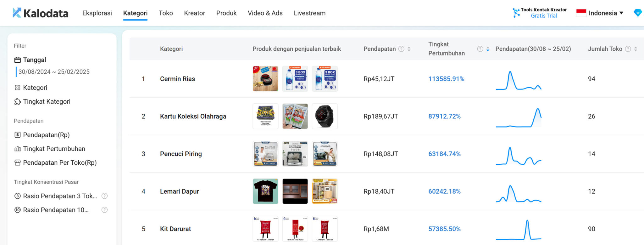The width and height of the screenshot is (644, 245).
Task: Click Kartu Koleksi Olahraga revenue trend chart
Action: pyautogui.click(x=519, y=117)
